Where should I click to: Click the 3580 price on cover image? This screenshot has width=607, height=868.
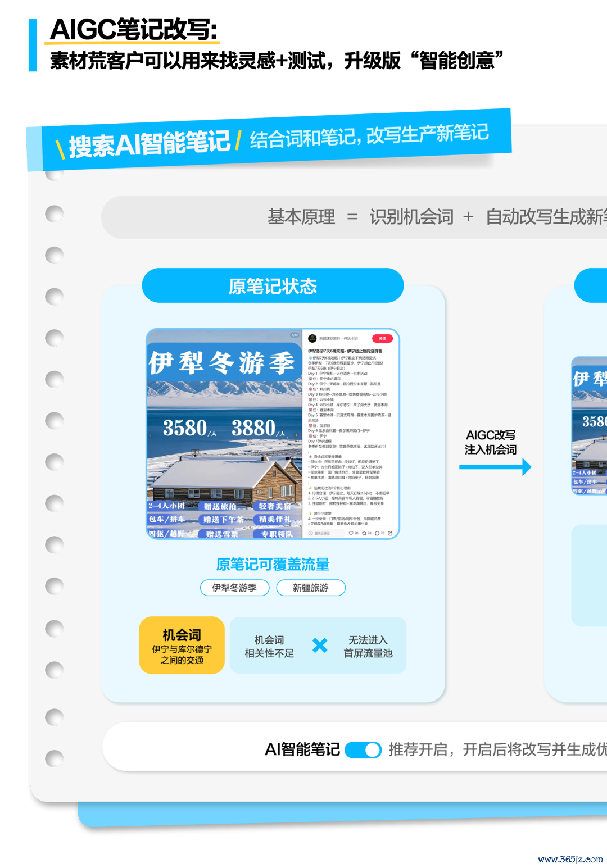point(189,429)
